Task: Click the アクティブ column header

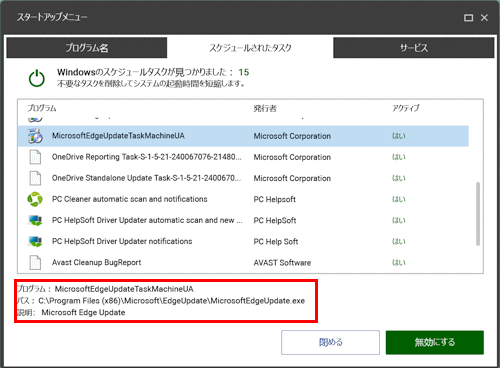Action: pyautogui.click(x=406, y=108)
